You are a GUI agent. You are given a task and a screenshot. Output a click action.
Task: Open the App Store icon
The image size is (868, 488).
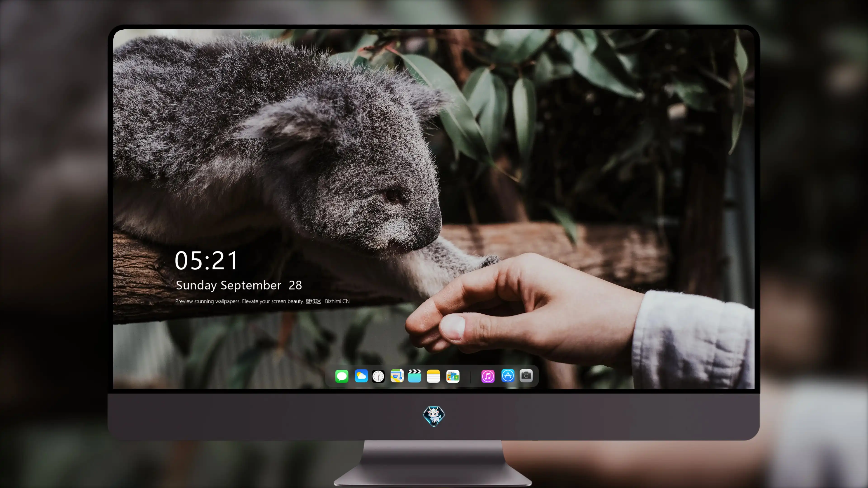pos(508,376)
